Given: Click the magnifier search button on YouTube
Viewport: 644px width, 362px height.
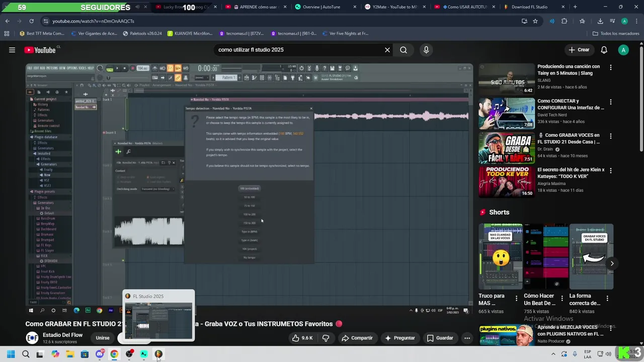Looking at the screenshot, I should click(404, 50).
